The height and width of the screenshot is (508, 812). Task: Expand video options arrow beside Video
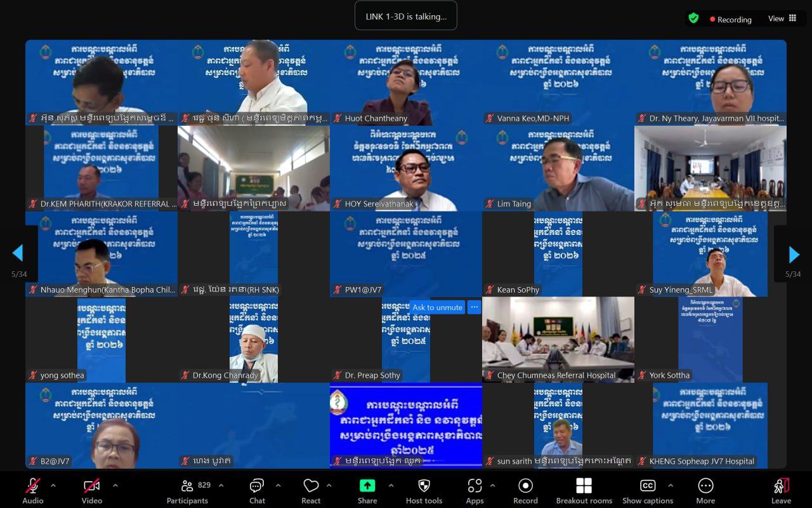pos(115,485)
